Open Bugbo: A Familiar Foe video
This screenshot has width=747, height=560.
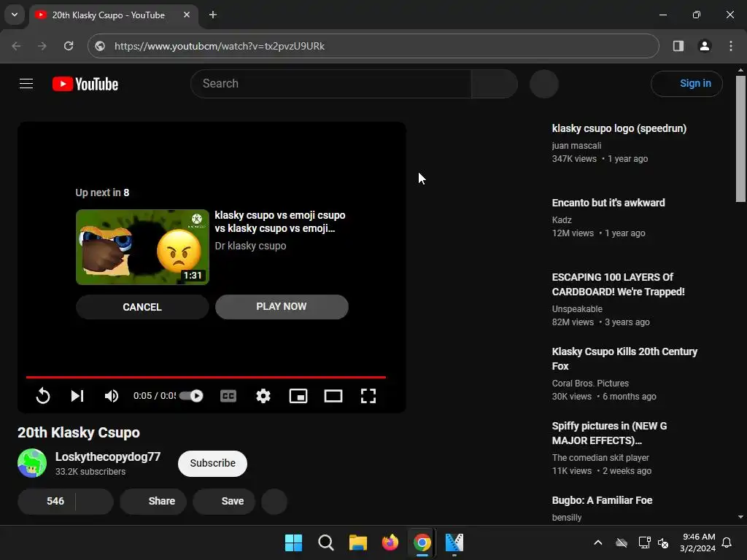click(x=602, y=500)
